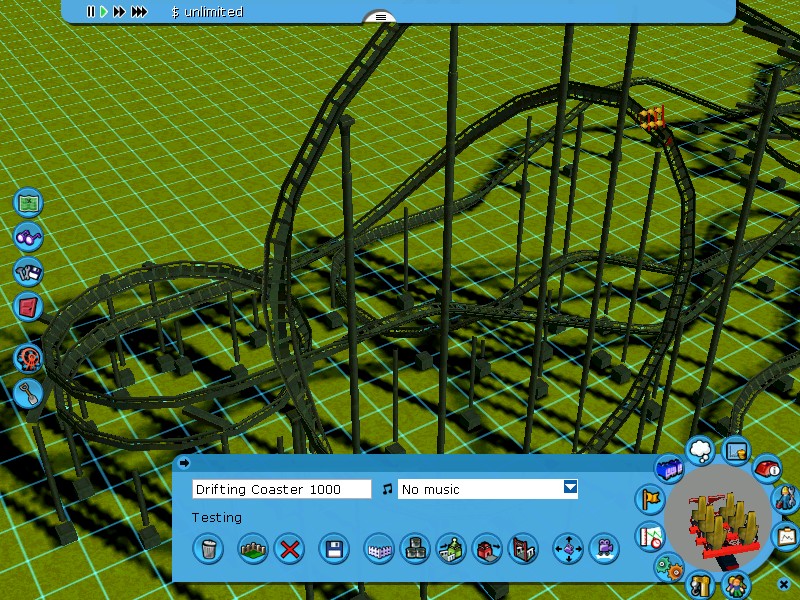Save coaster design with floppy disk icon
Viewport: 800px width, 600px height.
pyautogui.click(x=334, y=548)
